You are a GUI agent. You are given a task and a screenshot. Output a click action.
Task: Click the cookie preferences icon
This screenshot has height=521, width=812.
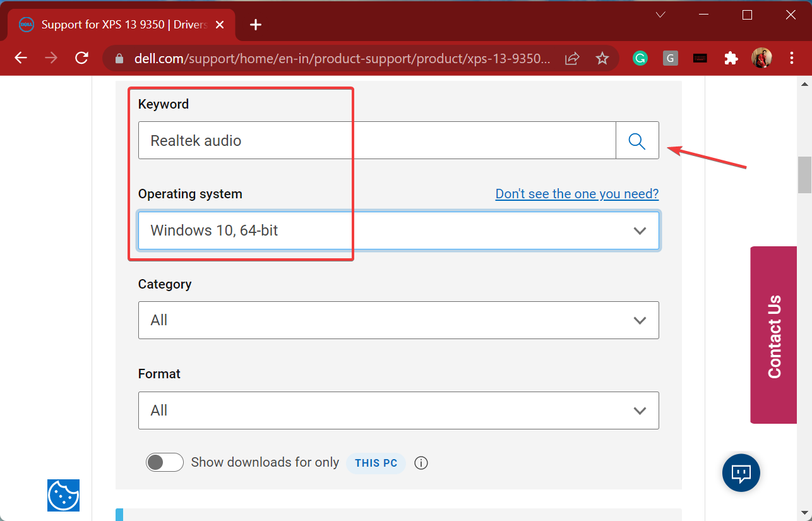click(63, 495)
